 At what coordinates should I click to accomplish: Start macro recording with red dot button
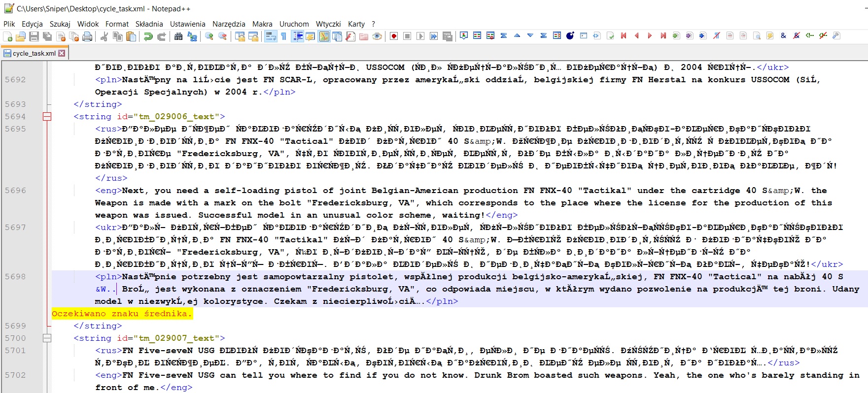(394, 36)
